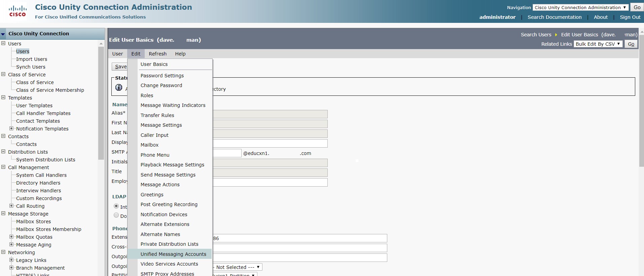This screenshot has height=276, width=644.
Task: Click the SMTP address input field
Action: pos(227,153)
